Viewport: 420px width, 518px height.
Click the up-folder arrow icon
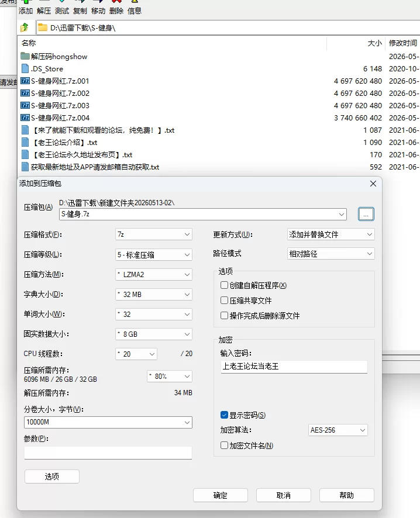point(25,27)
